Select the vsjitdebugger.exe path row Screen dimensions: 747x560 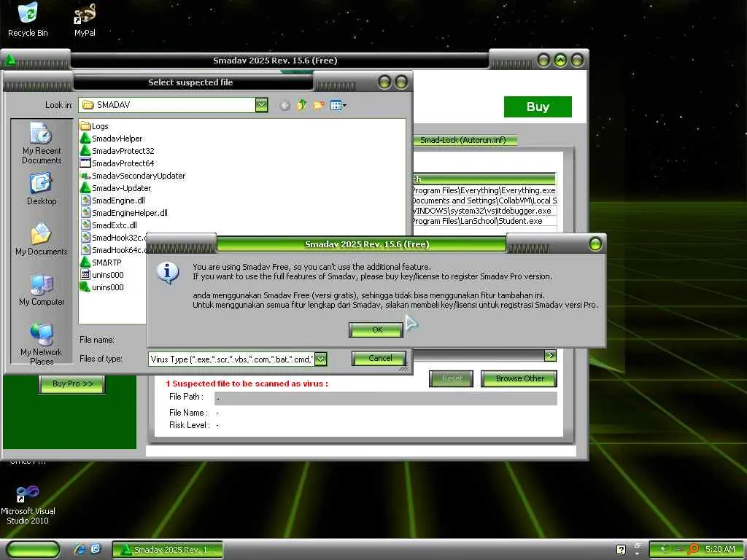(x=484, y=211)
